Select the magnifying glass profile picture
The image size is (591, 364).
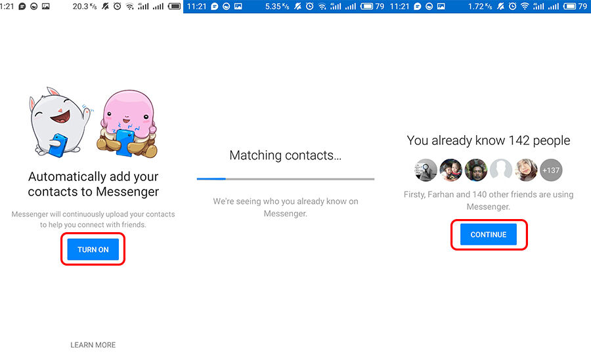tap(426, 170)
